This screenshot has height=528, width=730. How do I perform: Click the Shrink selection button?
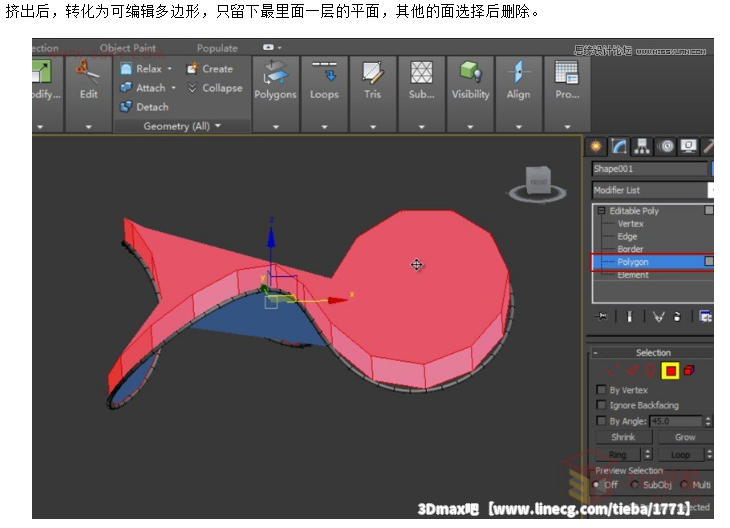[x=623, y=437]
